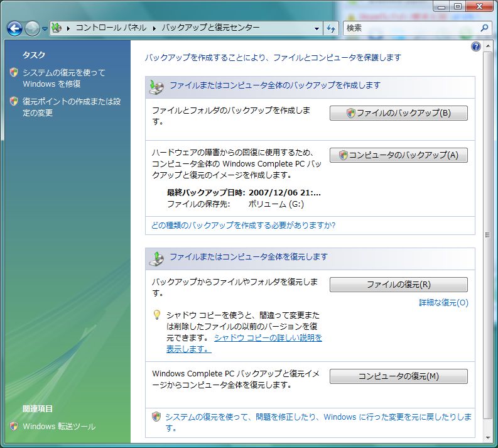Select 最終バックアップ日時: 2007/12/06 text
Screen dimensions: 498x448
(x=244, y=192)
